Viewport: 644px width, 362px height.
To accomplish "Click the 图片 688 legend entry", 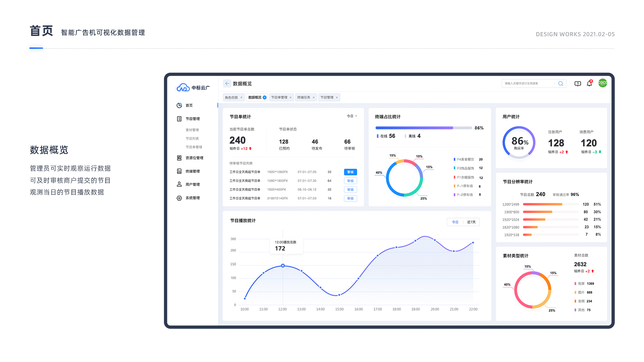I will (x=584, y=292).
